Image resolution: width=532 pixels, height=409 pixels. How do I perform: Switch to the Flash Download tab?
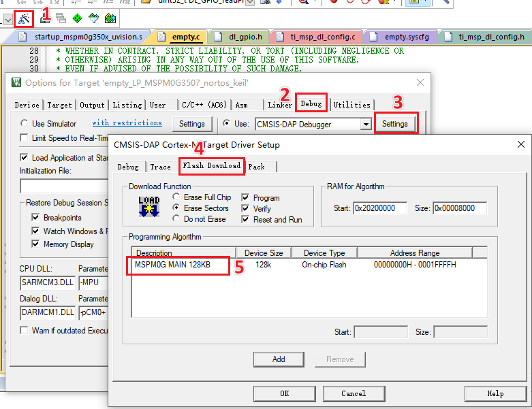[212, 165]
